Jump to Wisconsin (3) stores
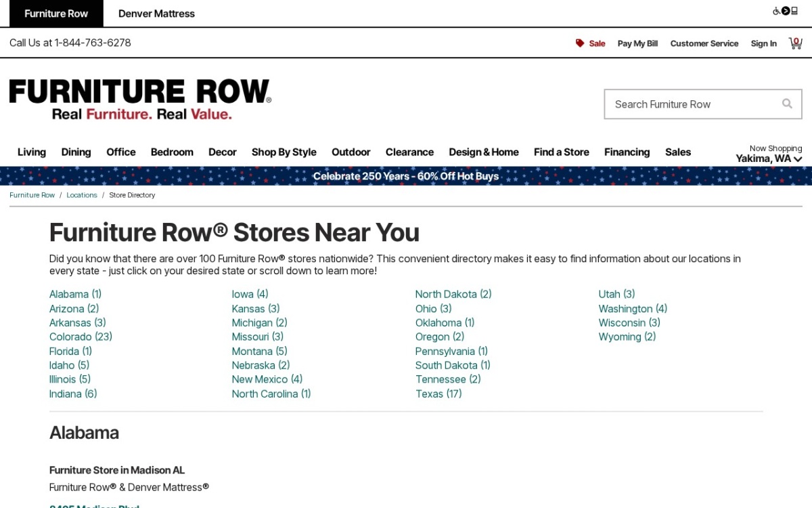 [629, 322]
